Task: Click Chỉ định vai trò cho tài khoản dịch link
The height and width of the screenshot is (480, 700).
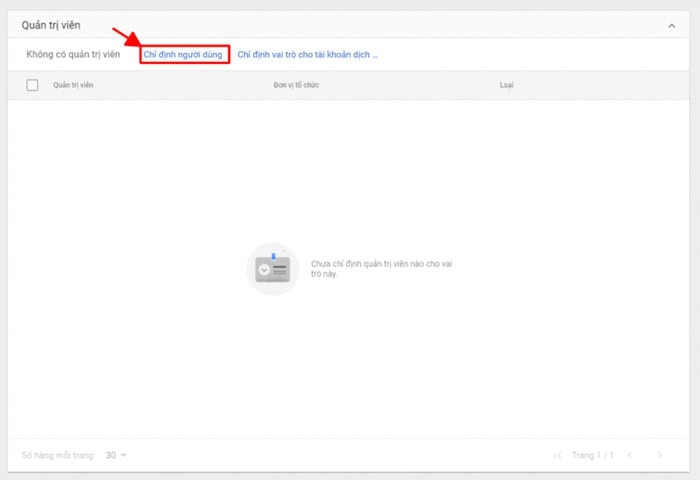Action: pyautogui.click(x=307, y=54)
